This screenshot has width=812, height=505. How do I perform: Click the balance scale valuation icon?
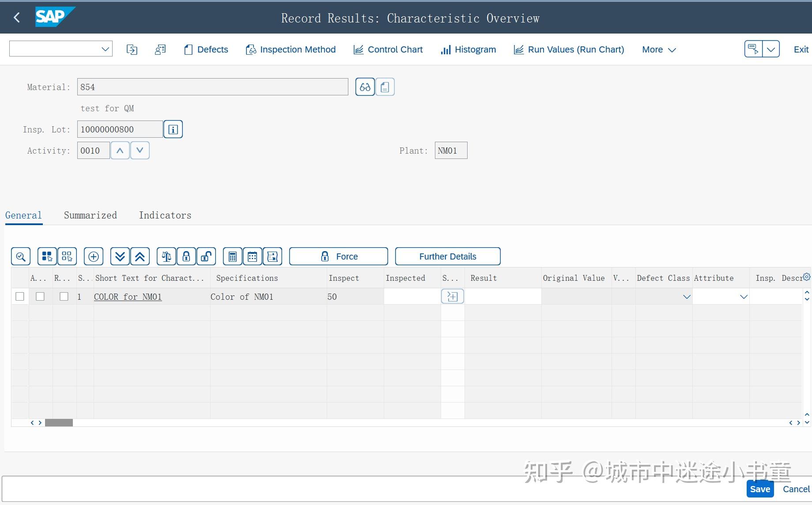166,256
